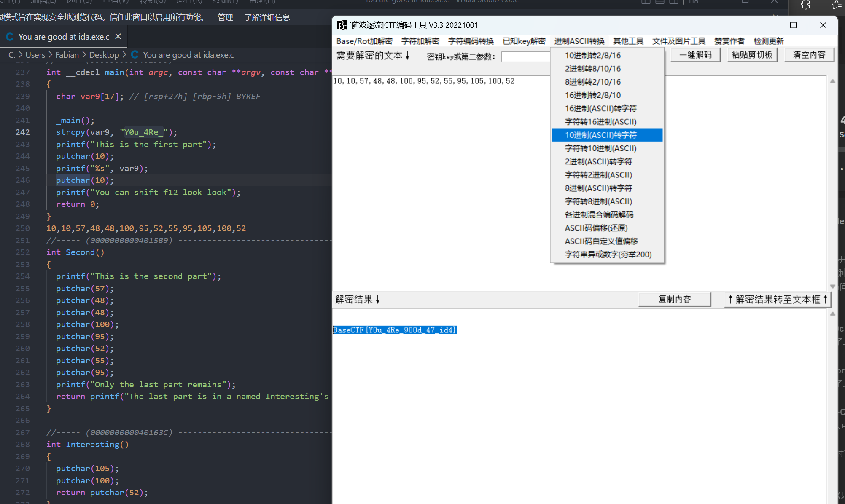Click file name in VS Code breadcrumb
845x504 pixels.
(x=188, y=55)
